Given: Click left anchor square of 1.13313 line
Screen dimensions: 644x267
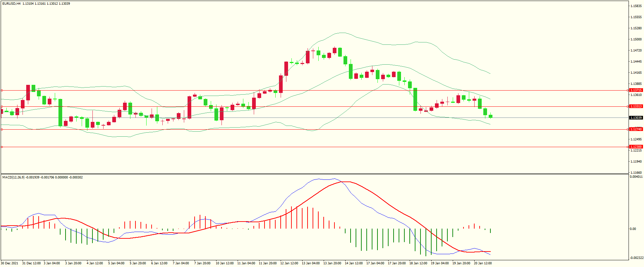Looking at the screenshot, I should [2, 106].
